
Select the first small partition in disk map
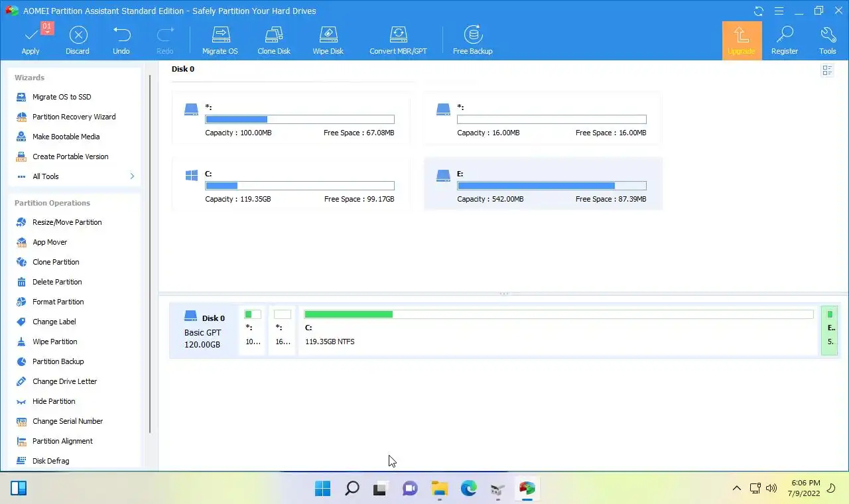pyautogui.click(x=253, y=331)
